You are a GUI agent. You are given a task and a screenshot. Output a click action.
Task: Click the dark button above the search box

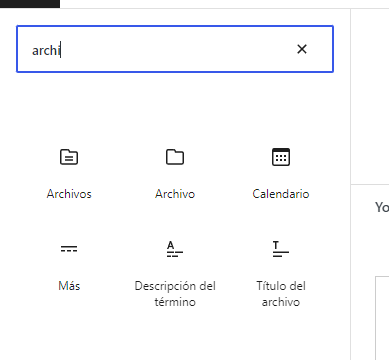(30, 4)
